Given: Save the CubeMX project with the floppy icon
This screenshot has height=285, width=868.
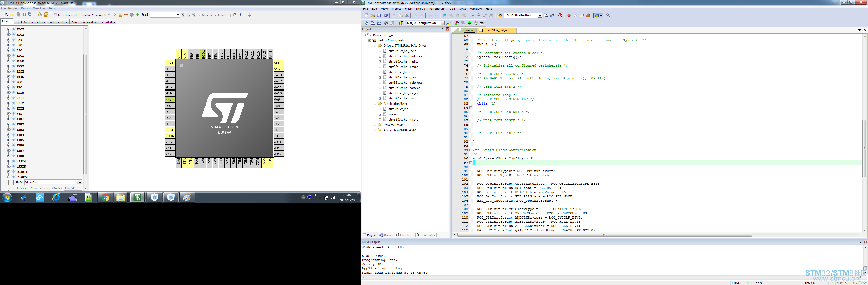Looking at the screenshot, I should [24, 15].
